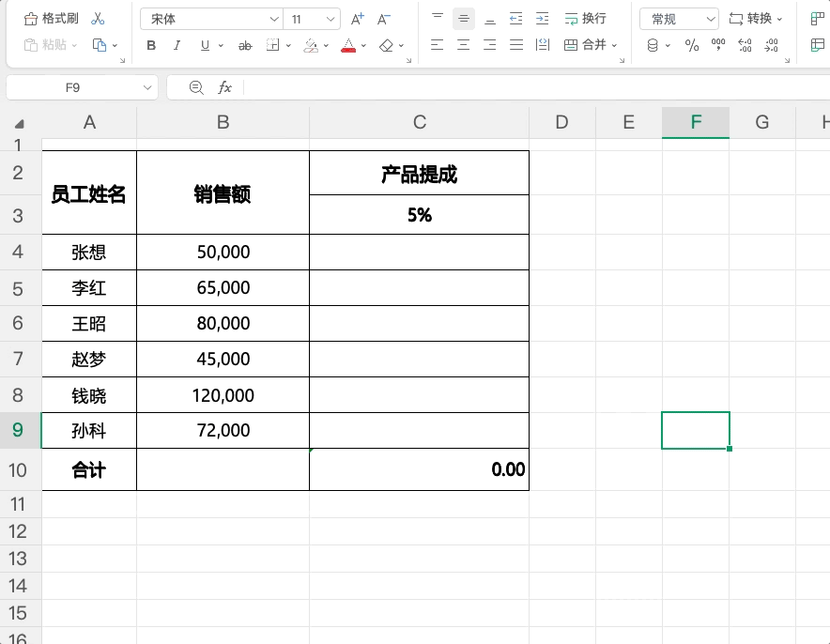Image resolution: width=830 pixels, height=644 pixels.
Task: Select the 产品提成 header cell
Action: point(420,173)
